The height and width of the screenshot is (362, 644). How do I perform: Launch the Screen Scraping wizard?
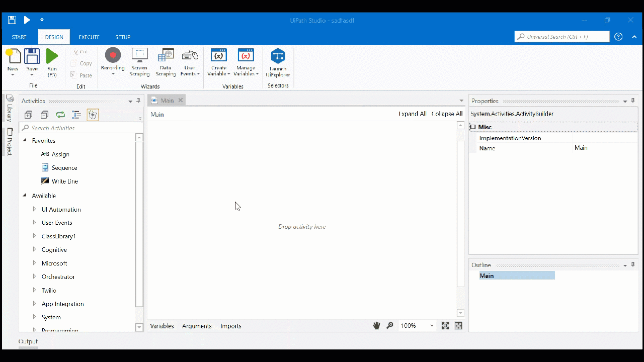click(139, 62)
